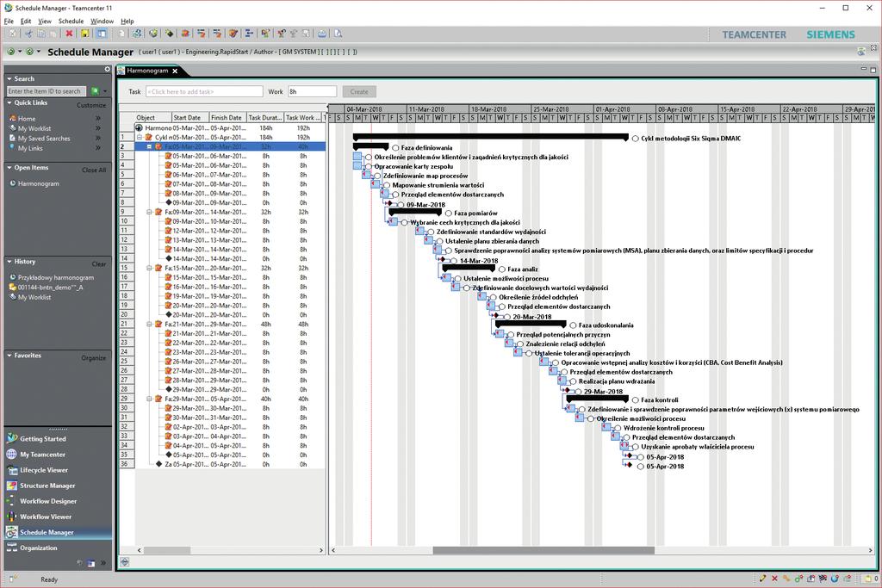Viewport: 882px width, 588px height.
Task: Open the Schedule menu
Action: click(x=71, y=21)
